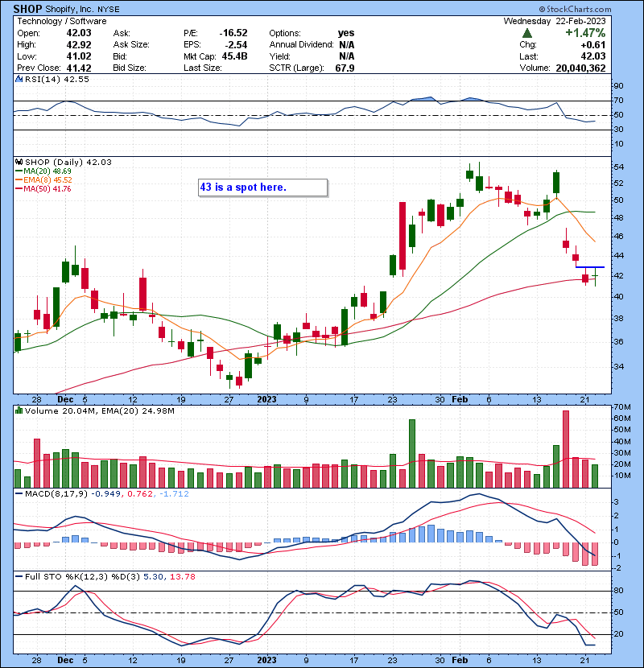
Task: Click the stochastic %D value 13.78
Action: [x=183, y=577]
